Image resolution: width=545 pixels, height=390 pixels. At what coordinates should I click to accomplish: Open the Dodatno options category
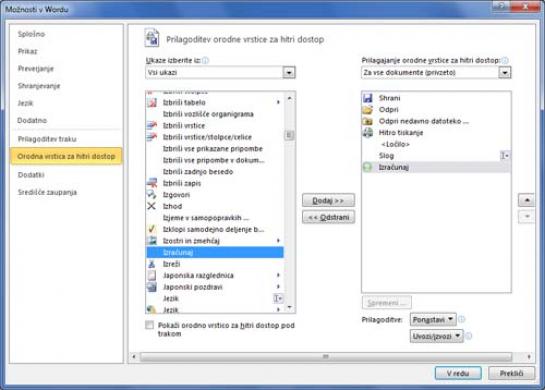[x=32, y=120]
